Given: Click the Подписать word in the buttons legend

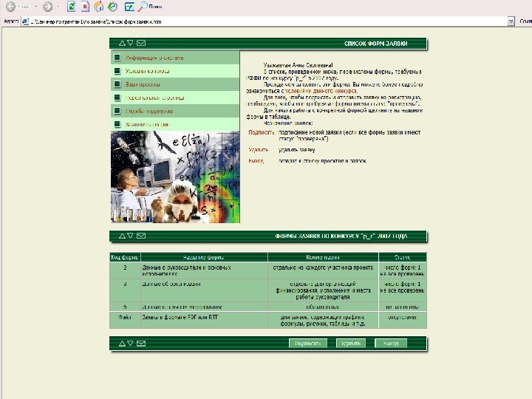Looking at the screenshot, I should [x=262, y=132].
